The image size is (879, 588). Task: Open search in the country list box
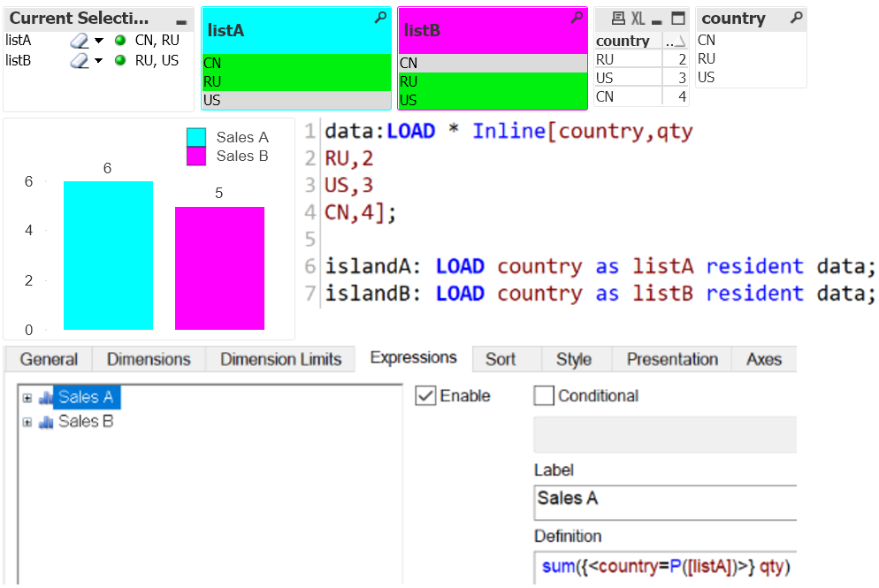[796, 18]
